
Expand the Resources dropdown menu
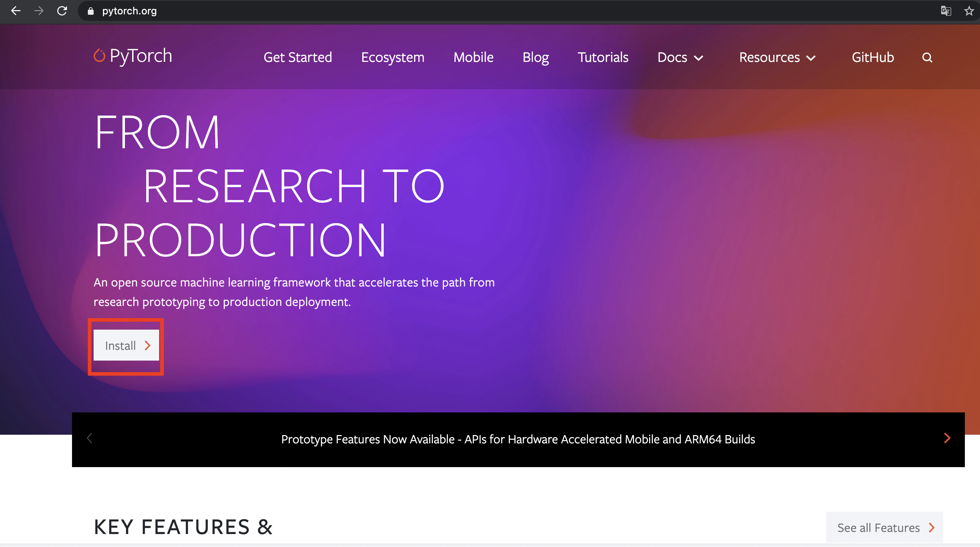tap(777, 58)
